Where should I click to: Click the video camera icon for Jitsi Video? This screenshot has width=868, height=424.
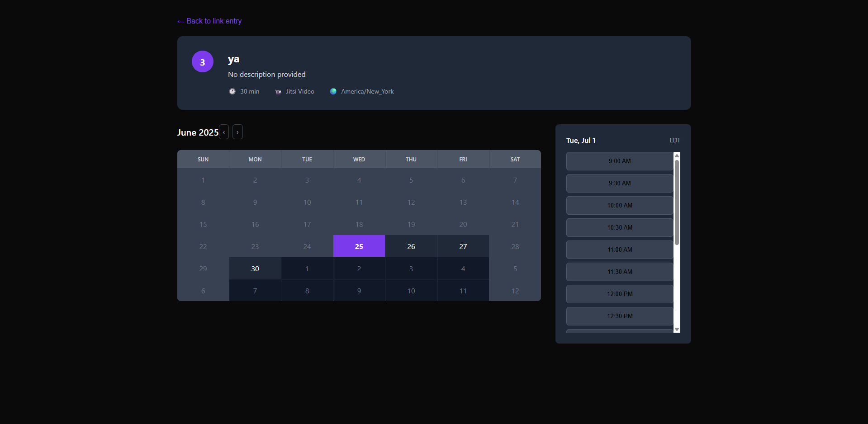[278, 92]
